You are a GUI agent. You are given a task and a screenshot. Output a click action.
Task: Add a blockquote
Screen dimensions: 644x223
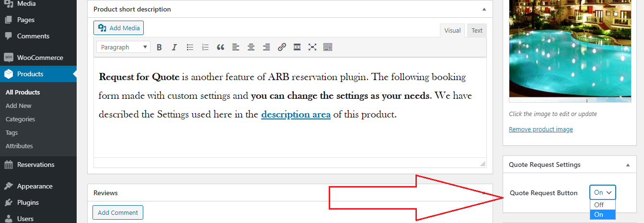pyautogui.click(x=220, y=47)
